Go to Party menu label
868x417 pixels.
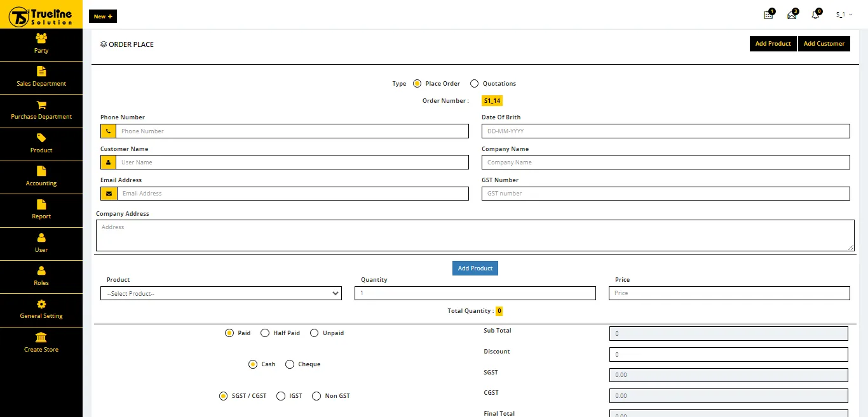coord(41,51)
